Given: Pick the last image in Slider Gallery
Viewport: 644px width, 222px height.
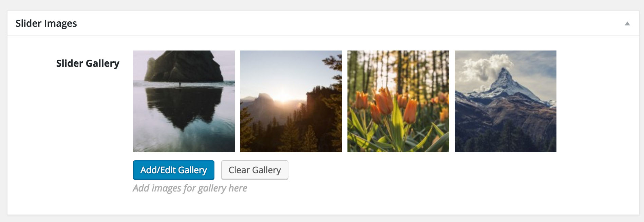Looking at the screenshot, I should pyautogui.click(x=505, y=101).
